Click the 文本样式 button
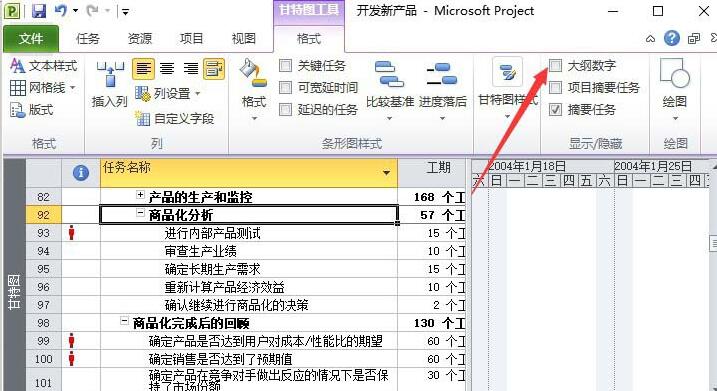The height and width of the screenshot is (391, 717). 43,66
